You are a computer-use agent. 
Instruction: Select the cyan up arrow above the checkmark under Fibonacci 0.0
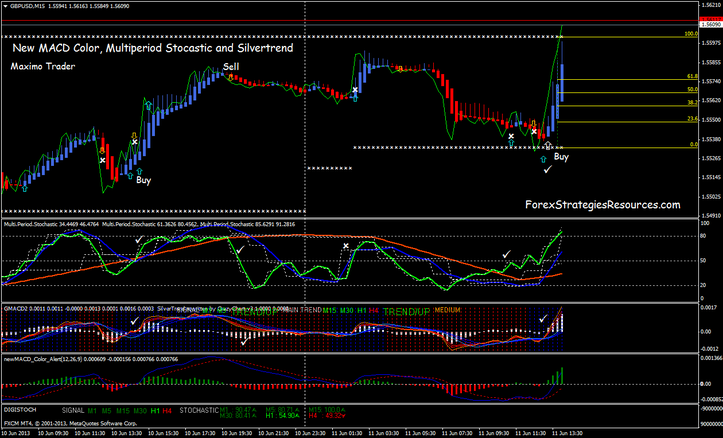543,160
